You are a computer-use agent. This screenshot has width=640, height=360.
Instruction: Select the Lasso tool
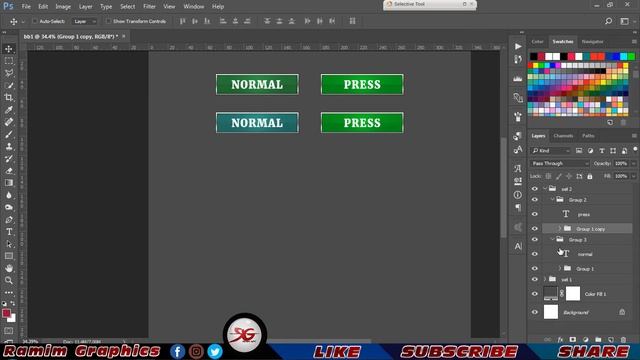[9, 73]
